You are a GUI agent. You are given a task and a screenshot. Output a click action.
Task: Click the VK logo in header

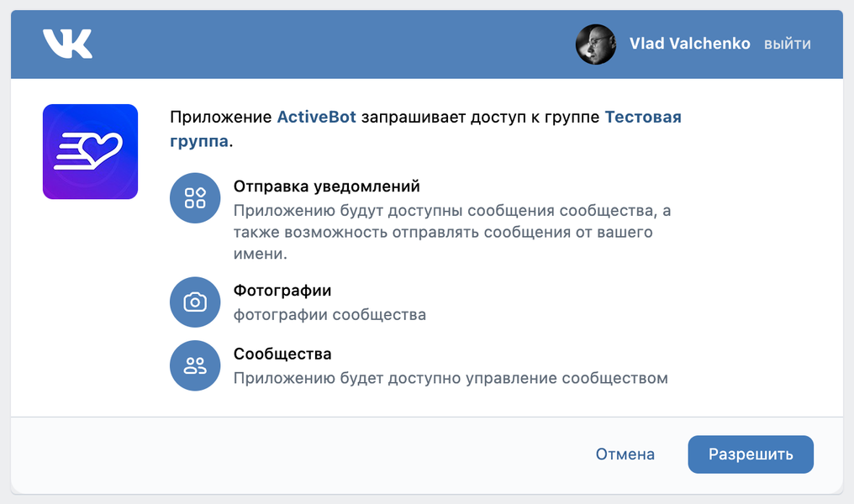click(67, 44)
